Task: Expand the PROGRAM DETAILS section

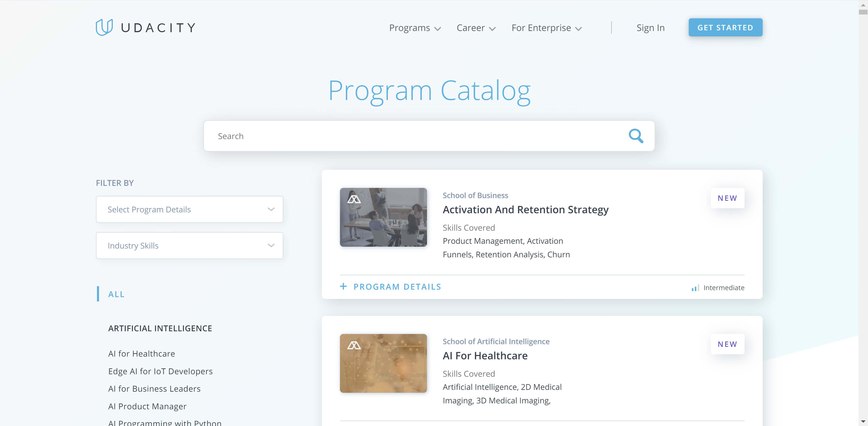Action: [x=390, y=286]
